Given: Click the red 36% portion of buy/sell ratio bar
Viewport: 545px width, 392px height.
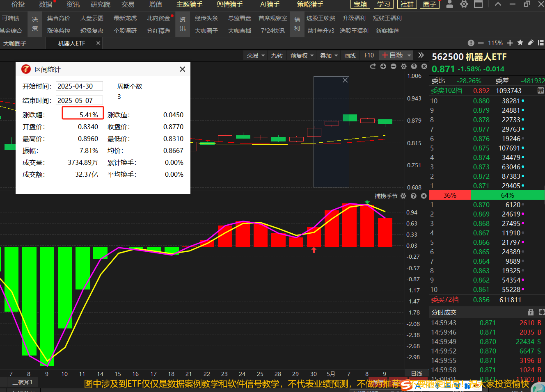Looking at the screenshot, I should [450, 195].
